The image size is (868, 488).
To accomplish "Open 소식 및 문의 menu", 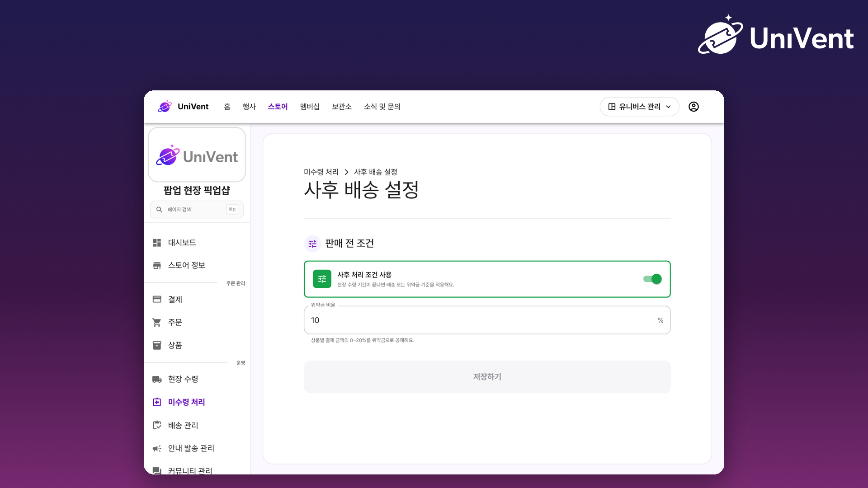I will pyautogui.click(x=382, y=107).
